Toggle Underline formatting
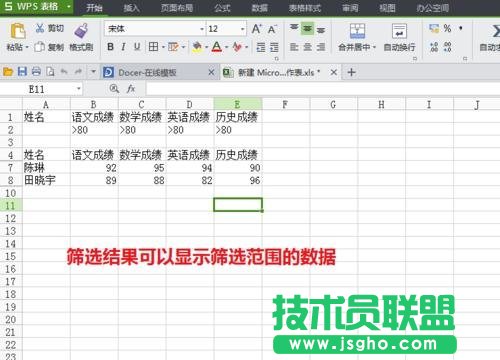The image size is (500, 360). (x=137, y=47)
